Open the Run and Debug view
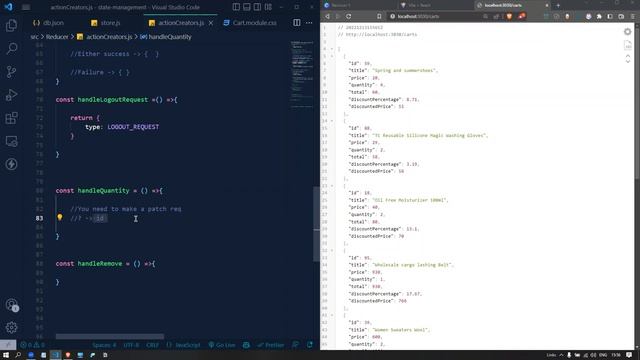Screen dimensions: 640x360 (x=11, y=95)
